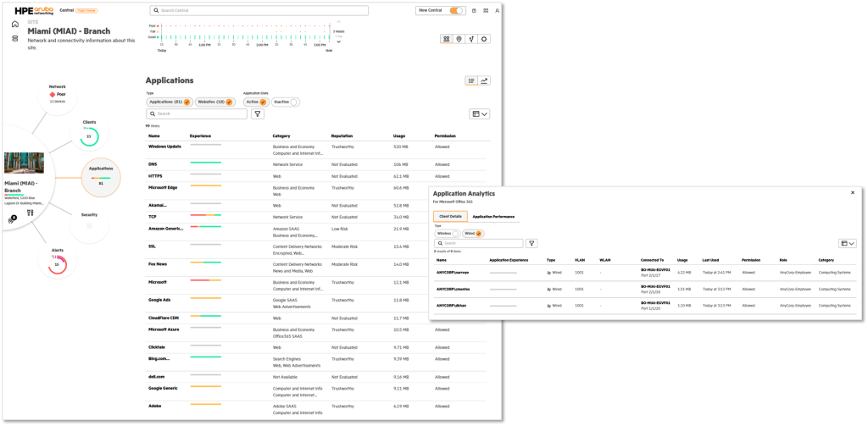Open the Clients donut bubble
The image size is (868, 426).
click(89, 133)
